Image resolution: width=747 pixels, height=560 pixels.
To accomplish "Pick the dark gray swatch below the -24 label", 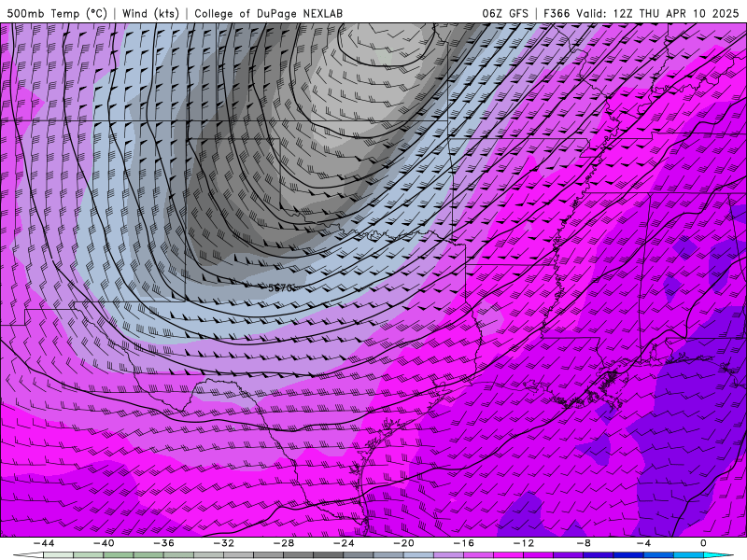I will pos(329,555).
